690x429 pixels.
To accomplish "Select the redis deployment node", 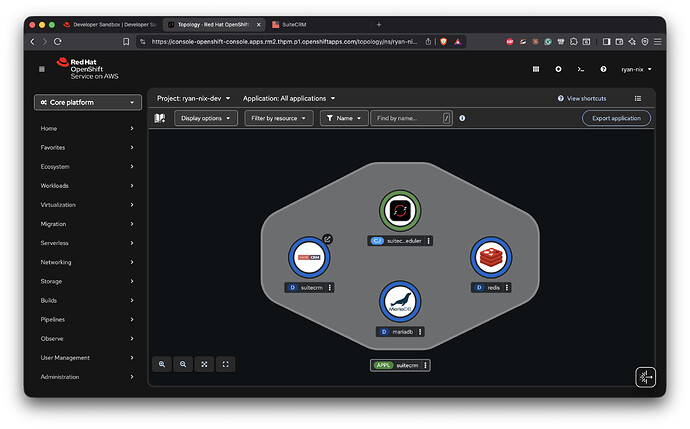I will 491,257.
